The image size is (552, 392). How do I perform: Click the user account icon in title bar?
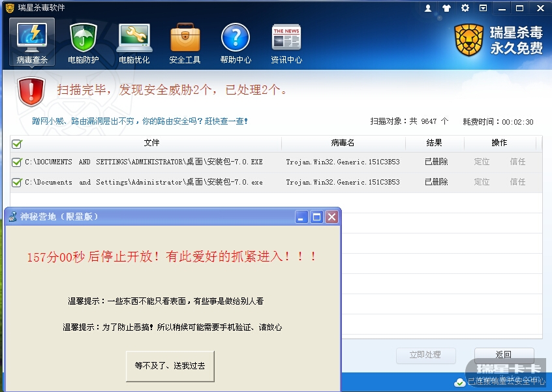click(x=428, y=8)
